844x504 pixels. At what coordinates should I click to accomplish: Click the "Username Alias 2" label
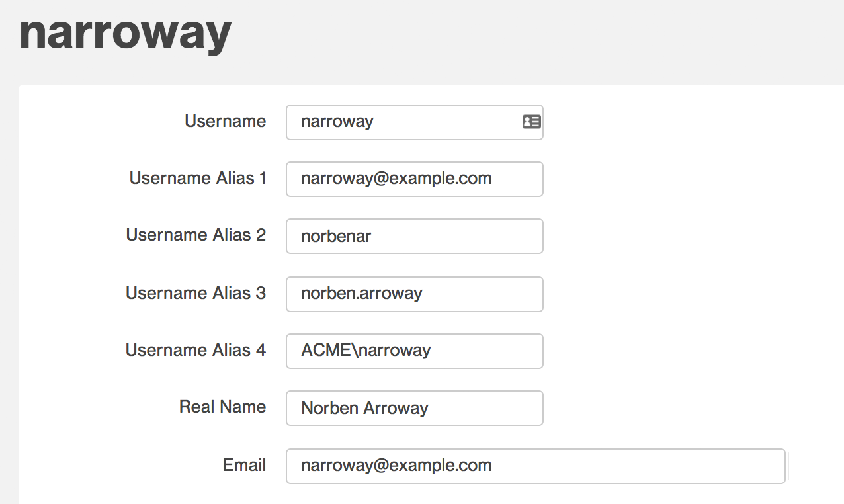click(196, 235)
